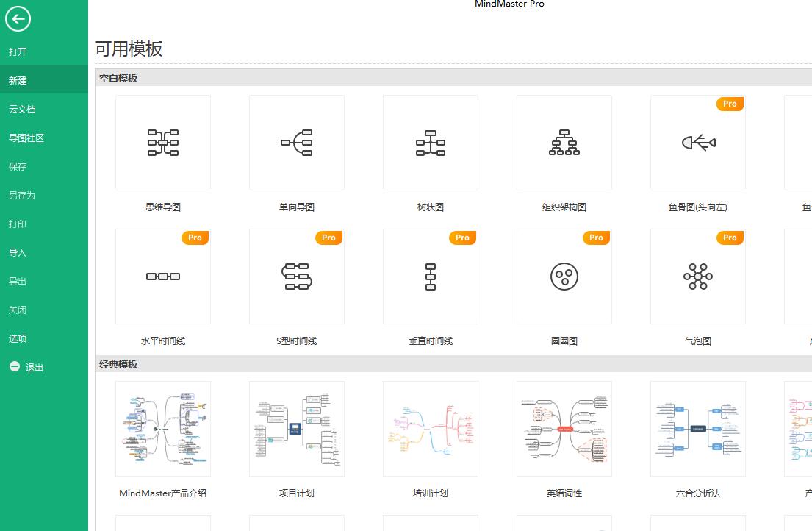This screenshot has height=531, width=812.
Task: Pick the 树状图 template icon
Action: (431, 143)
